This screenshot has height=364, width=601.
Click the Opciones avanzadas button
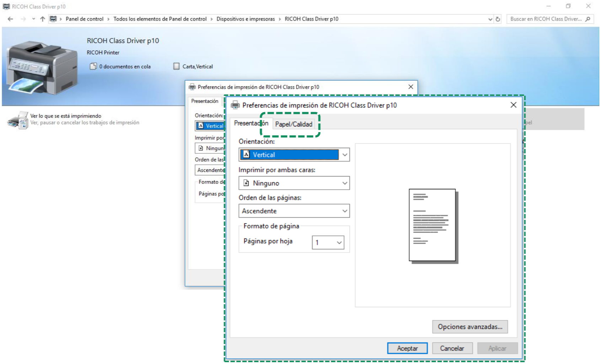pos(470,327)
